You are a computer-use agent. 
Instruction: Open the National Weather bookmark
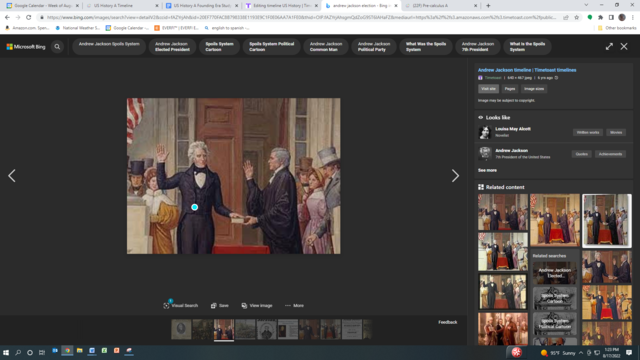point(78,28)
